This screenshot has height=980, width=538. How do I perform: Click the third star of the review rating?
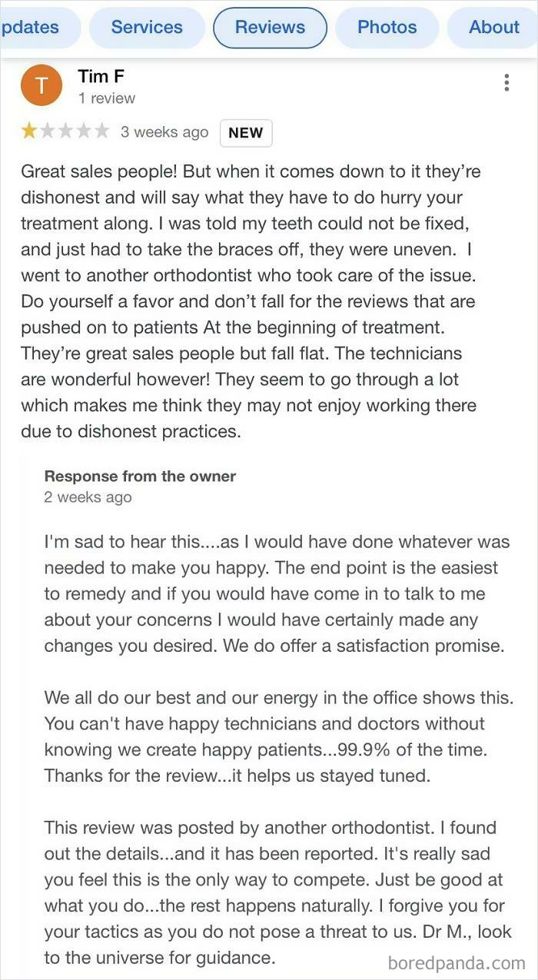tap(67, 131)
